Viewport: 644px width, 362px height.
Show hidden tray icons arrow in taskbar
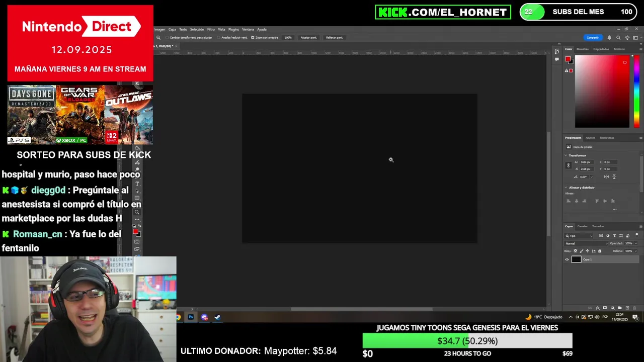pyautogui.click(x=571, y=317)
